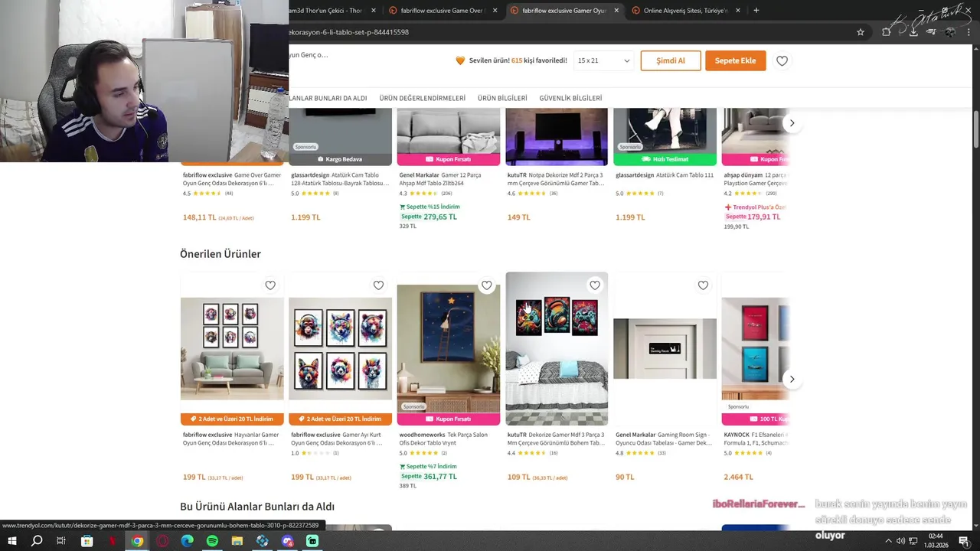Open File Explorer from taskbar
The height and width of the screenshot is (551, 980).
237,541
